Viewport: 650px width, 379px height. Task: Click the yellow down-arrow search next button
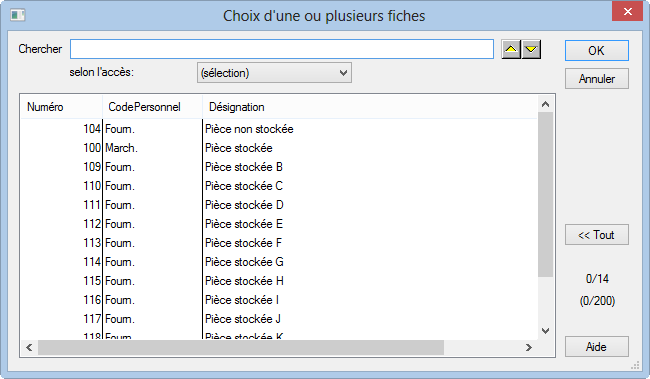[531, 50]
